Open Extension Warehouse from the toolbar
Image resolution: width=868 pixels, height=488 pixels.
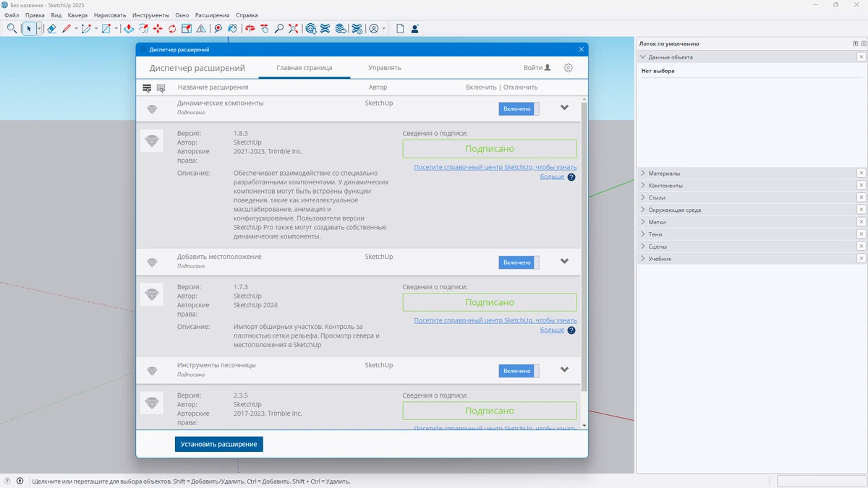coord(325,29)
